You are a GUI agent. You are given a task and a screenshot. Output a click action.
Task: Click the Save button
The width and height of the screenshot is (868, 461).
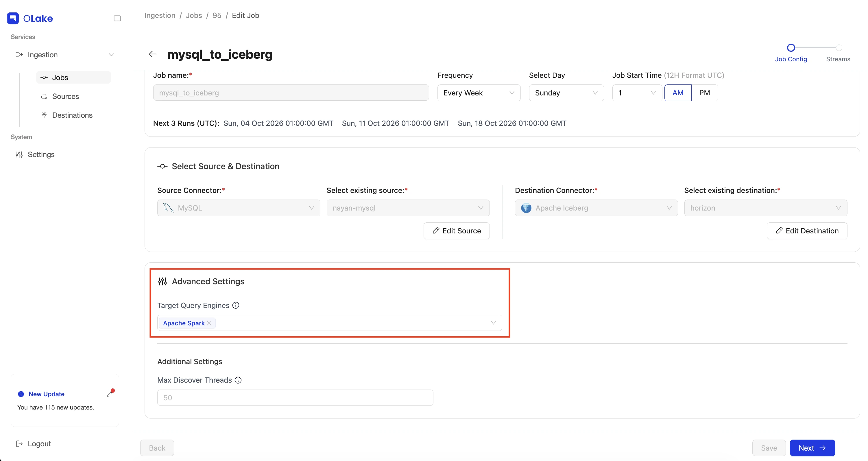(769, 448)
